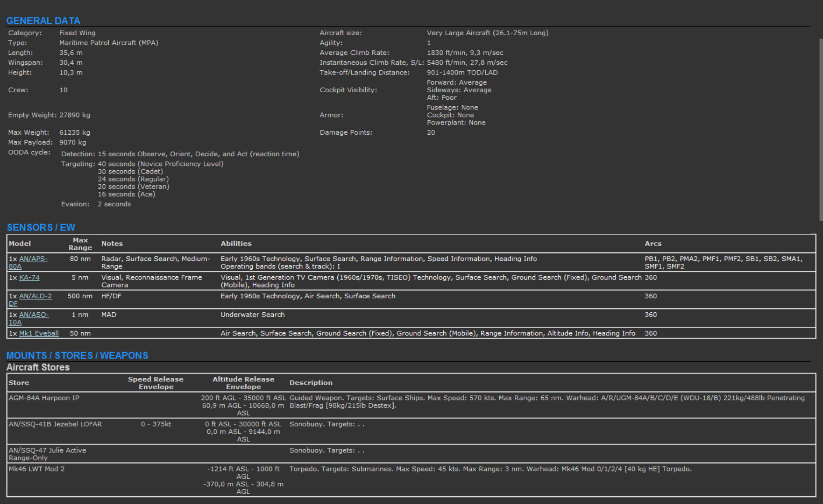Open the AN/ASQ-10A MAD sensor link

[x=34, y=315]
